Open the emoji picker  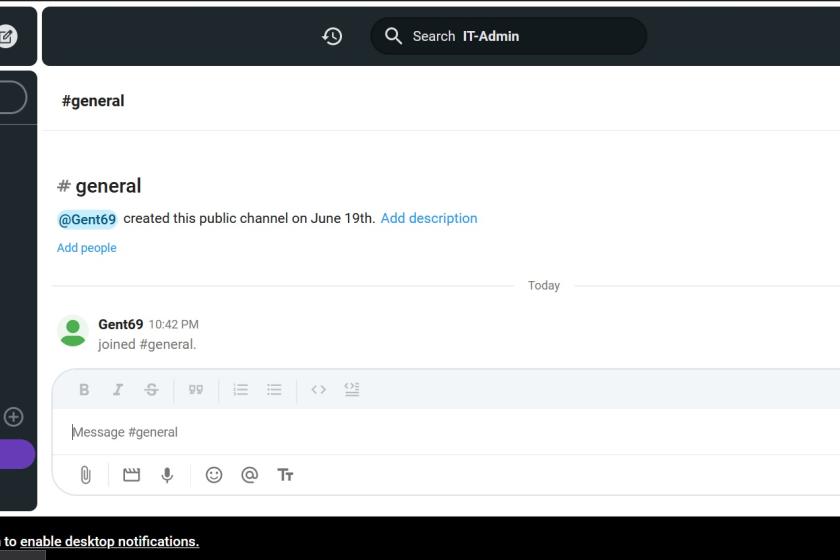coord(214,475)
